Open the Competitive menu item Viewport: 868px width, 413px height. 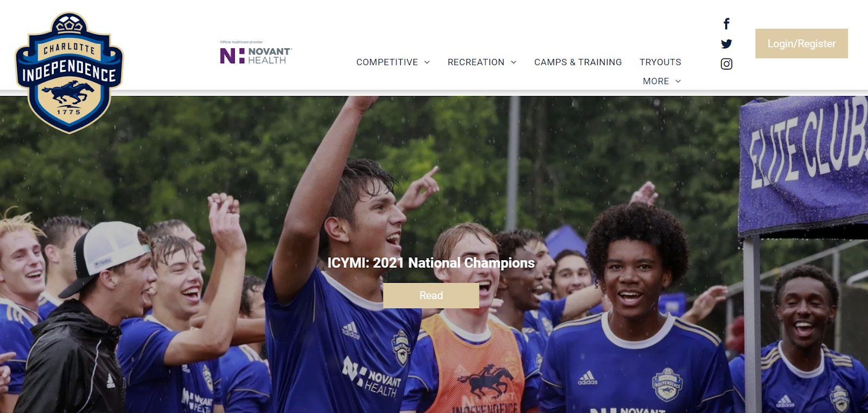tap(387, 62)
